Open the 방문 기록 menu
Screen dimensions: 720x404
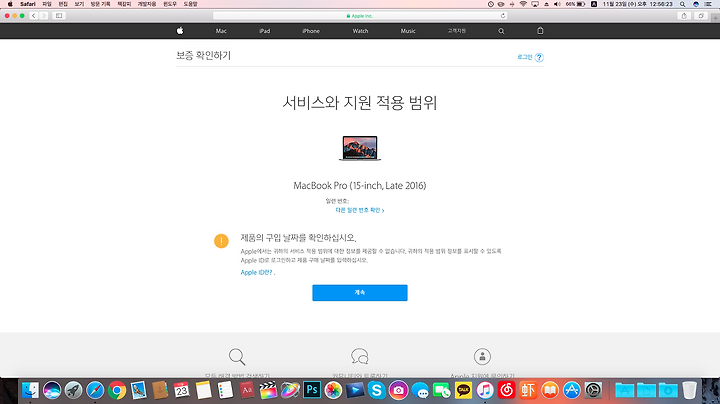tap(101, 4)
